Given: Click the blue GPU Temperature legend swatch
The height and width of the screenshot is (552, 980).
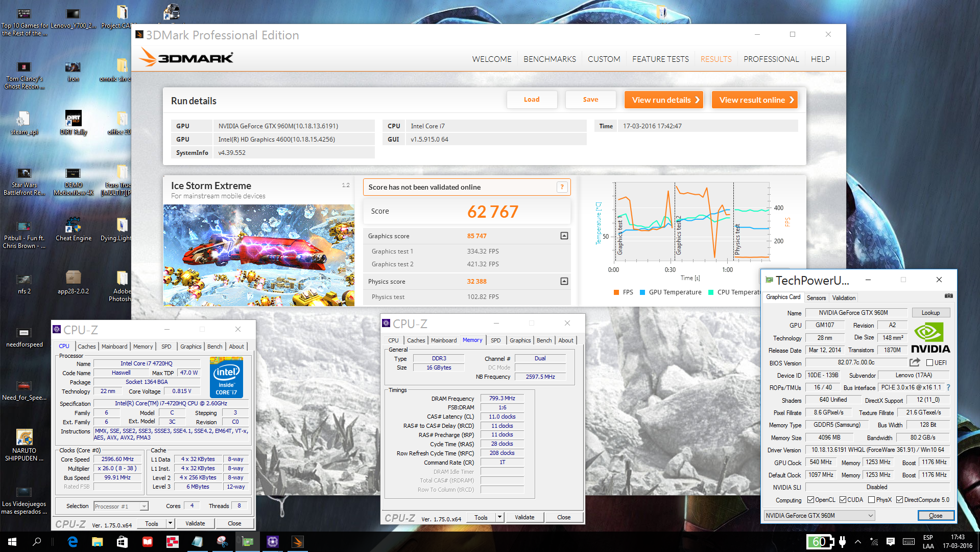Looking at the screenshot, I should tap(642, 292).
